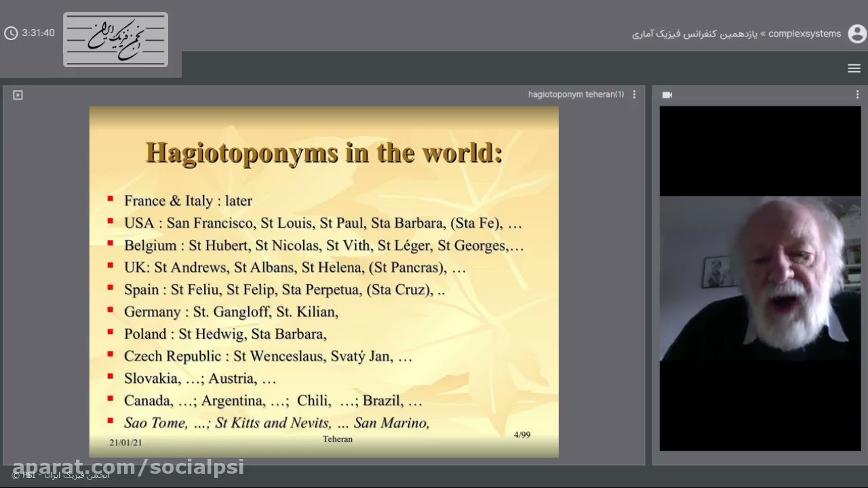Viewport: 868px width, 488px height.
Task: Open video panel three-dot options menu
Action: [x=857, y=95]
